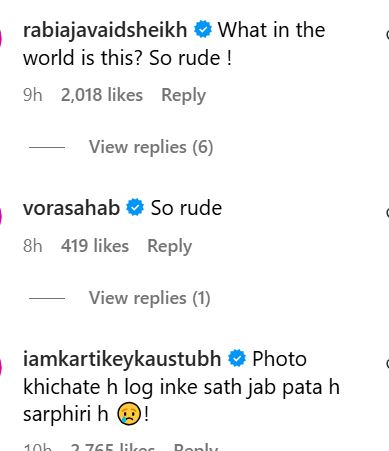The width and height of the screenshot is (389, 451).
Task: Show the 419 likes list
Action: pyautogui.click(x=95, y=246)
